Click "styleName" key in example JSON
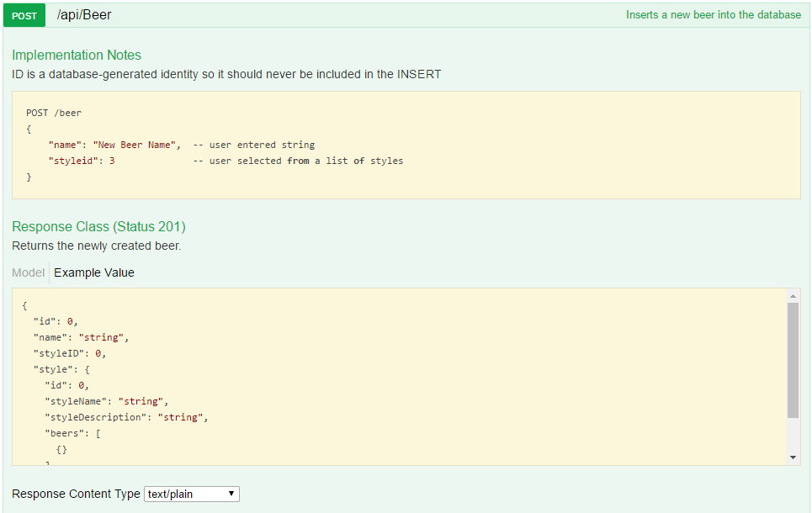This screenshot has height=513, width=812. [78, 401]
